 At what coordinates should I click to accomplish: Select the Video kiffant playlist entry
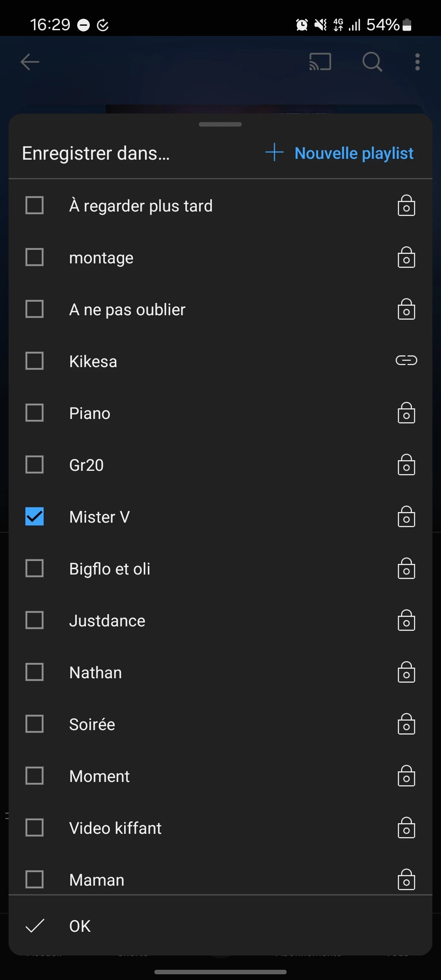(116, 828)
